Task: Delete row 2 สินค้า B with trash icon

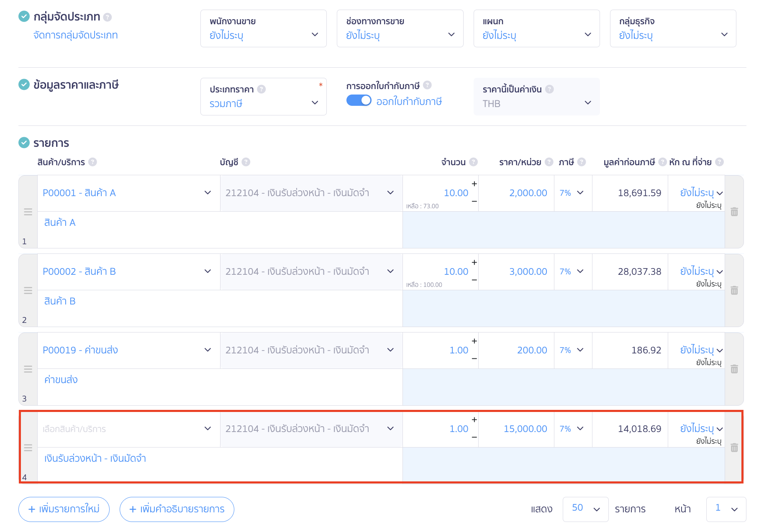Action: [734, 291]
